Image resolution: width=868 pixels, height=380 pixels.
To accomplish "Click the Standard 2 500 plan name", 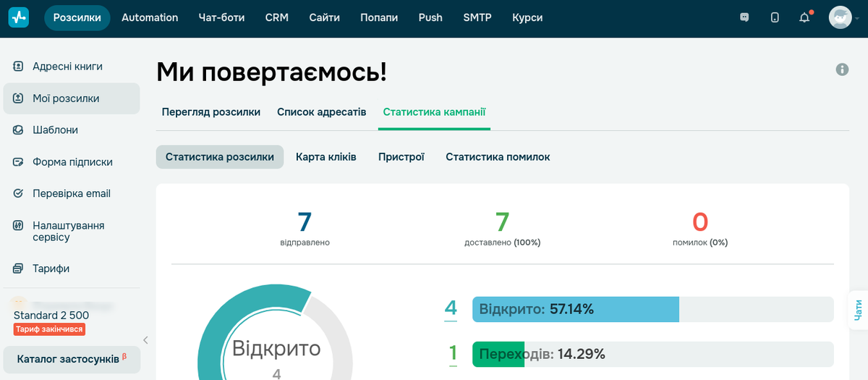I will pyautogui.click(x=51, y=316).
